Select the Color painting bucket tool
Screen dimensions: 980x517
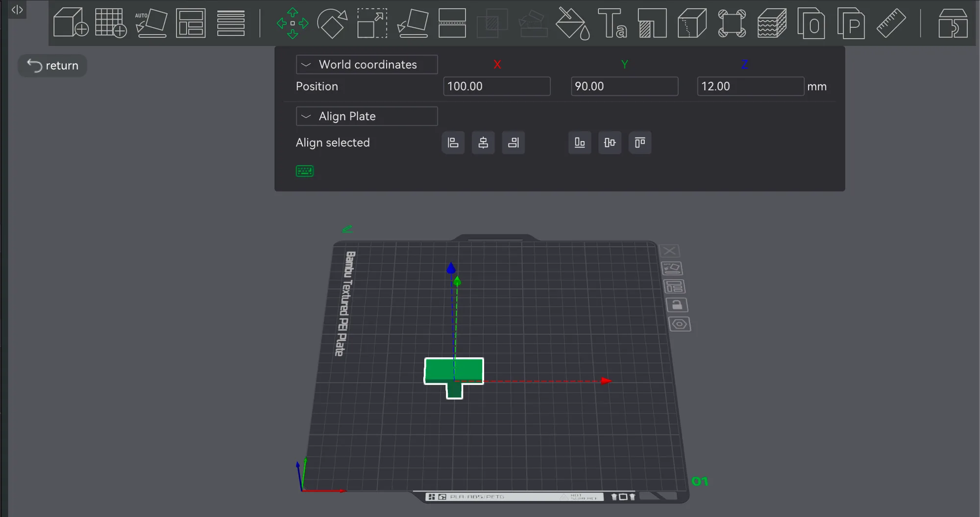[572, 23]
